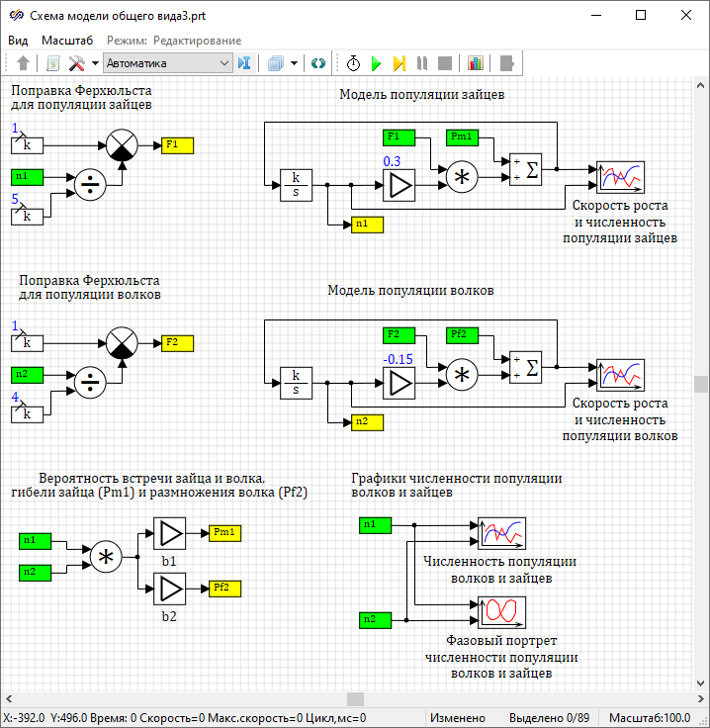Open the colored bar chart icon
This screenshot has width=710, height=728.
(476, 63)
